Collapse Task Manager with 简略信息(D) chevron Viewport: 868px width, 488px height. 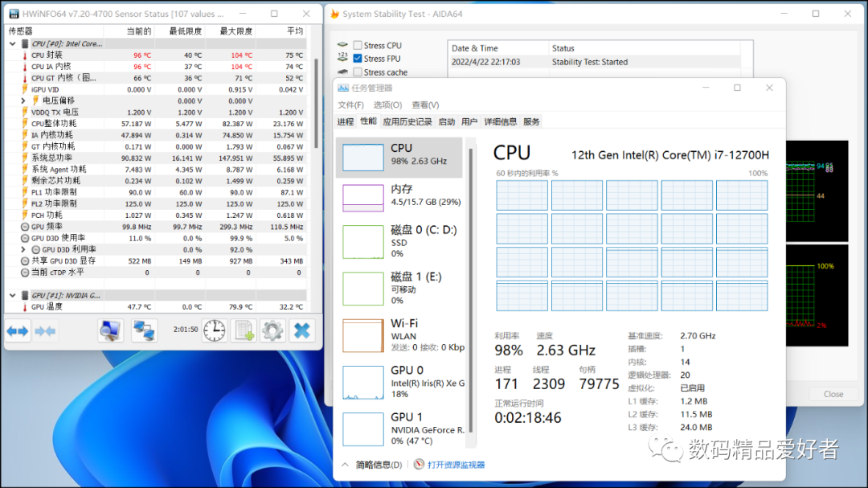(x=346, y=464)
